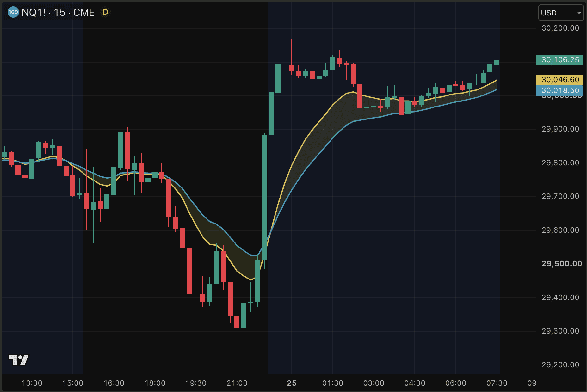Image resolution: width=587 pixels, height=392 pixels.
Task: Click the 18:00 time axis label
Action: [x=155, y=383]
